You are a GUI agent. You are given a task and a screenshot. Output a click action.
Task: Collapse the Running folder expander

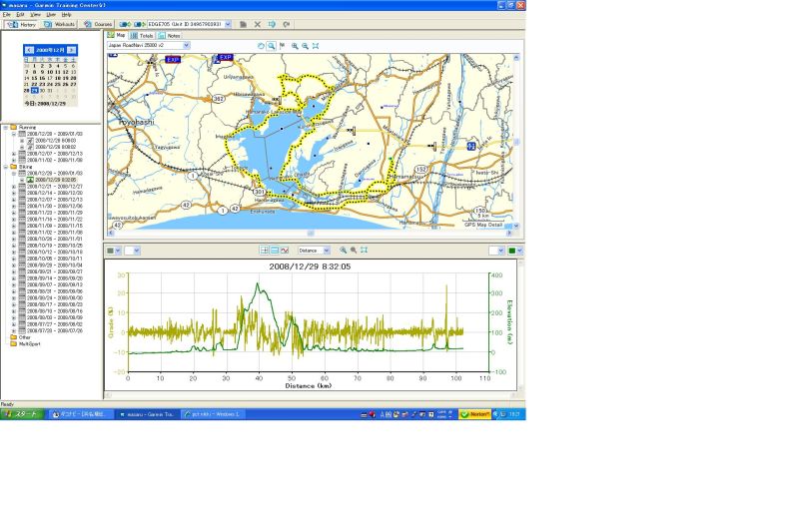pos(6,128)
